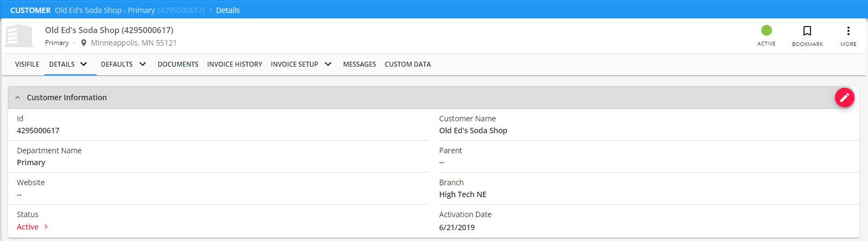Click the CUSTOMER breadcrumb link
868x241 pixels.
tap(30, 10)
